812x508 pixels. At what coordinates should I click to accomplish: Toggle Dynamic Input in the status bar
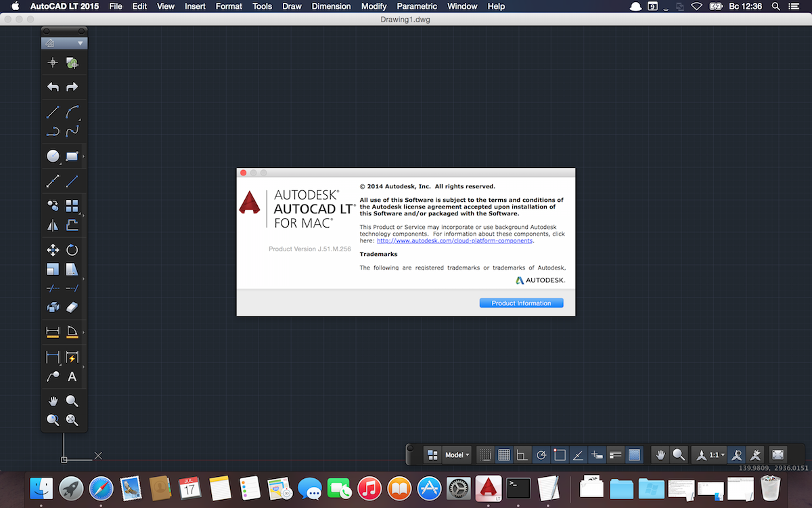point(596,455)
